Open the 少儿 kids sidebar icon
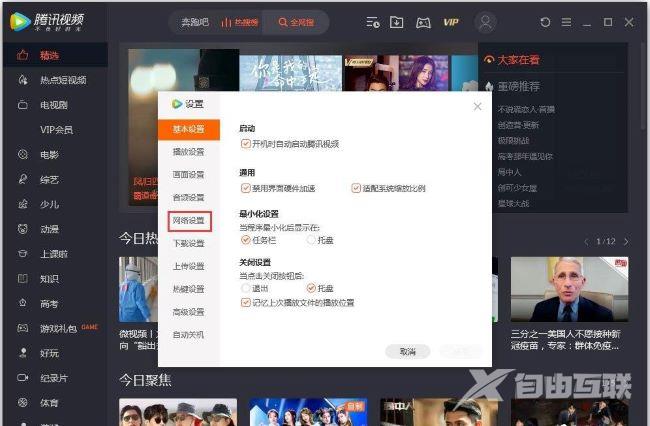The width and height of the screenshot is (650, 426). pos(23,204)
